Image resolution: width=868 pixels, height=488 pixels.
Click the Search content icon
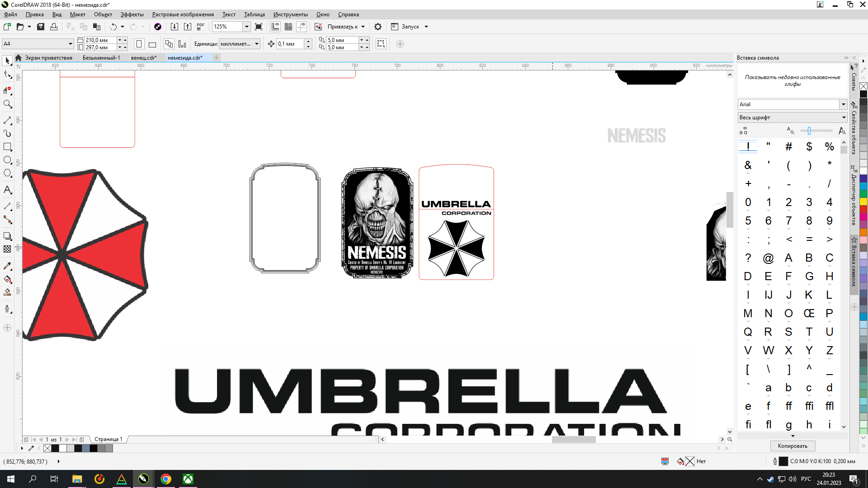[x=158, y=27]
